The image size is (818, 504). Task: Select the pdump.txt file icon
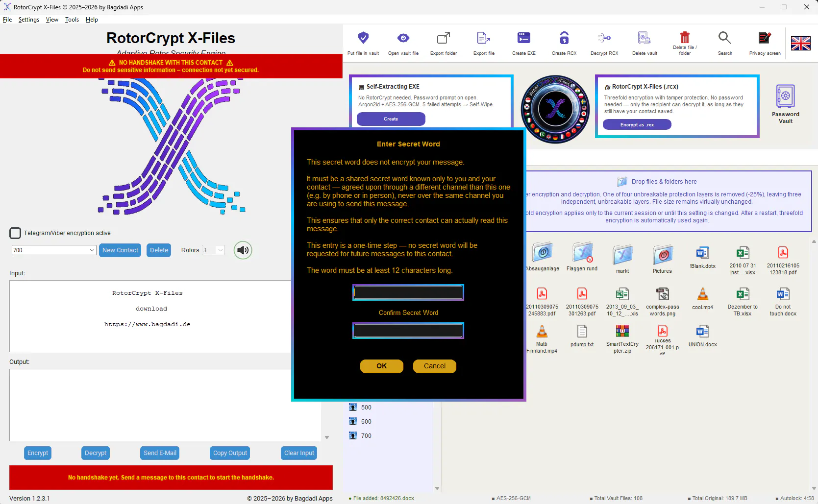pos(582,332)
